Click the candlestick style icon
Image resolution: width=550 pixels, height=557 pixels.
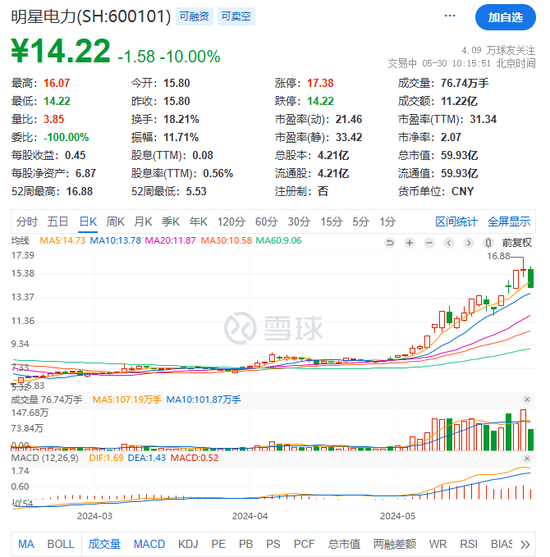point(489,243)
